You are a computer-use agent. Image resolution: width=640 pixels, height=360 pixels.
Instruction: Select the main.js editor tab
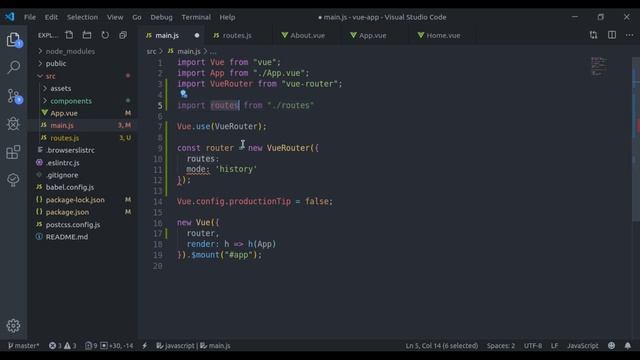pyautogui.click(x=167, y=36)
